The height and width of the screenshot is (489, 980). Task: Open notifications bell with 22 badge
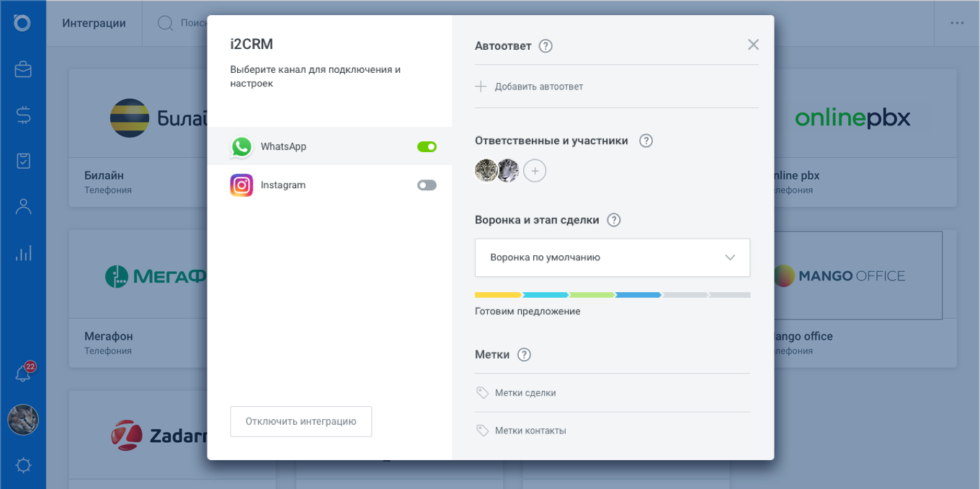point(23,374)
